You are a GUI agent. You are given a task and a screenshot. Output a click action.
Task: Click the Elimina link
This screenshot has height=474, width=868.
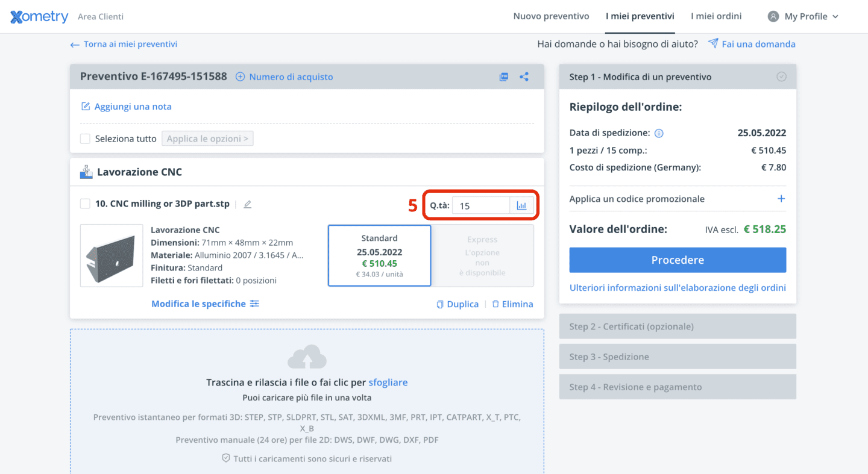click(518, 304)
